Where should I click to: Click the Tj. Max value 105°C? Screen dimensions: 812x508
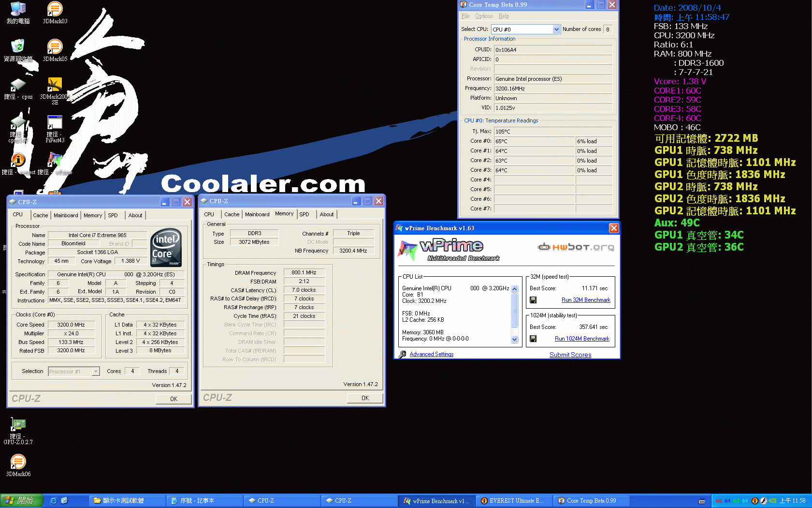(553, 132)
